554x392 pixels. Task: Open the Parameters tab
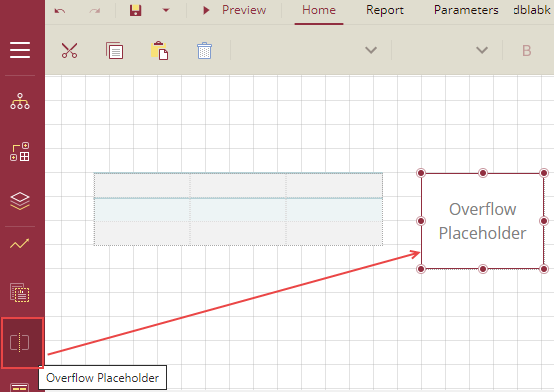[466, 10]
